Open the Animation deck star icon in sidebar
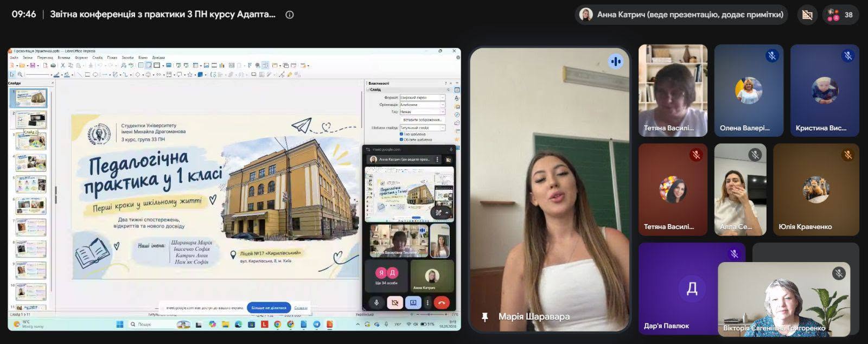The height and width of the screenshot is (344, 868). click(x=457, y=139)
